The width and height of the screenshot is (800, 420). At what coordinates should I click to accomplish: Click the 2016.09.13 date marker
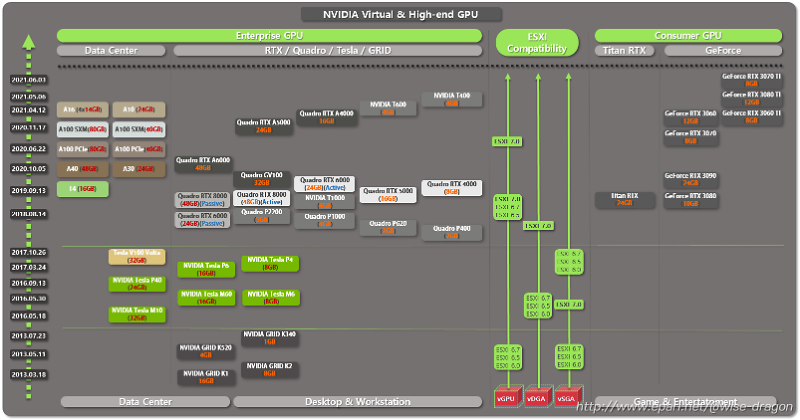point(29,283)
